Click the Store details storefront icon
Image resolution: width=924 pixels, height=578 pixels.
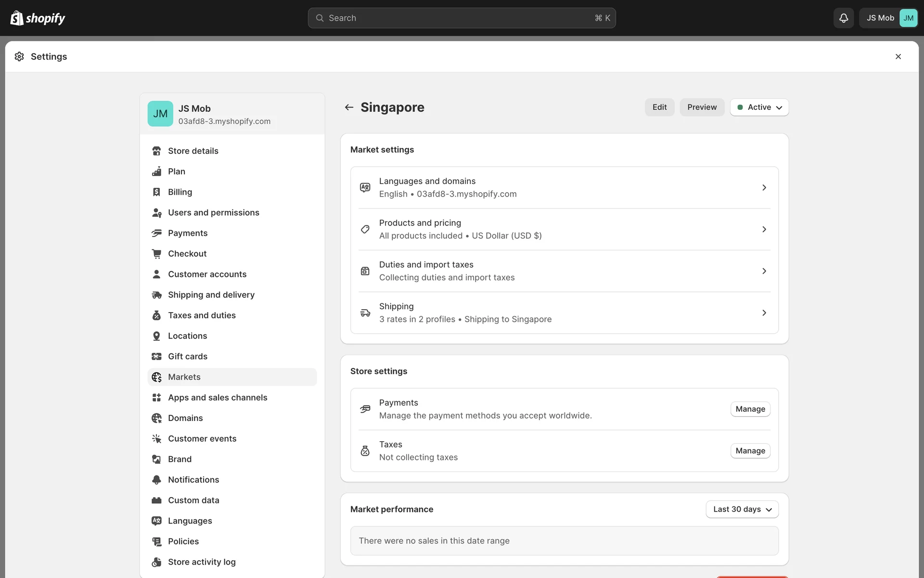pyautogui.click(x=156, y=151)
